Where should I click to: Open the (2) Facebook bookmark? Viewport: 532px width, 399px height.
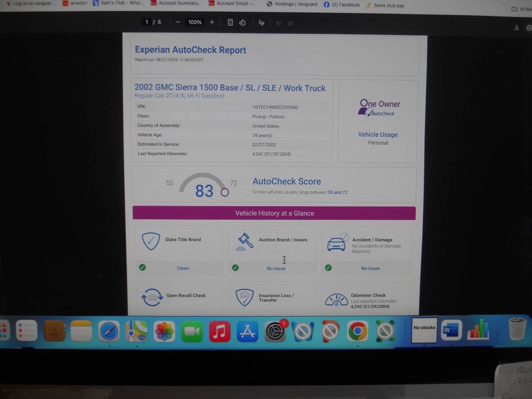tap(342, 5)
